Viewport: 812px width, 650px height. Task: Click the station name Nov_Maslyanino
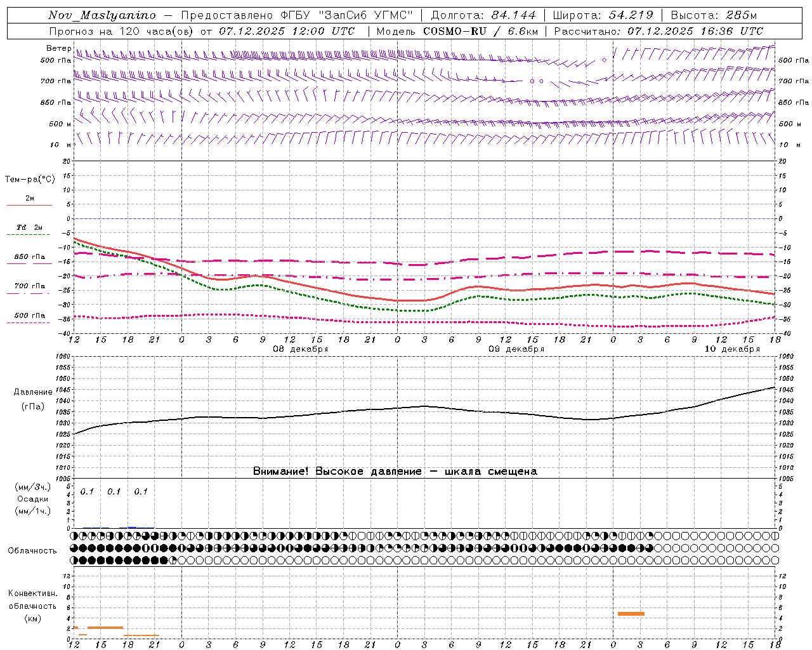pyautogui.click(x=101, y=15)
